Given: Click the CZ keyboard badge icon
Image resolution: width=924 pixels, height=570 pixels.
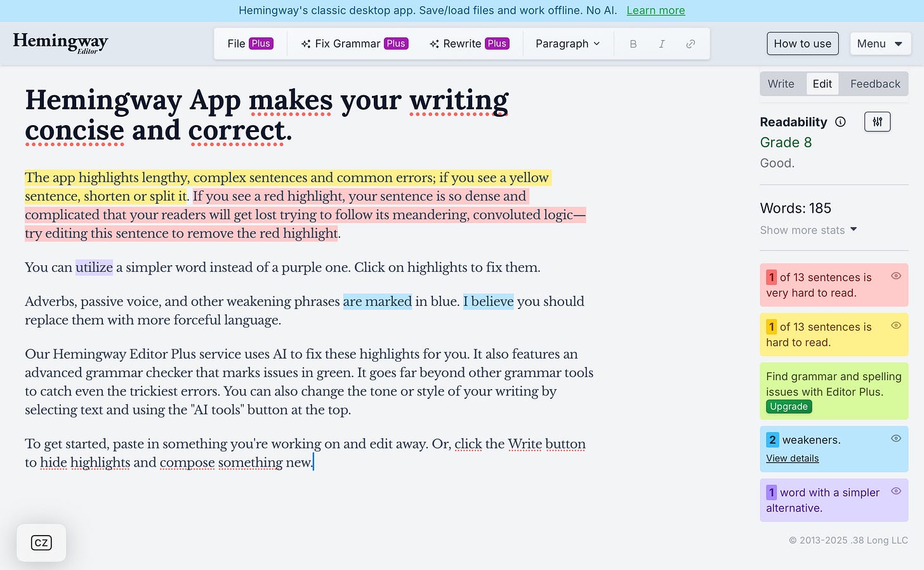Looking at the screenshot, I should pos(41,543).
